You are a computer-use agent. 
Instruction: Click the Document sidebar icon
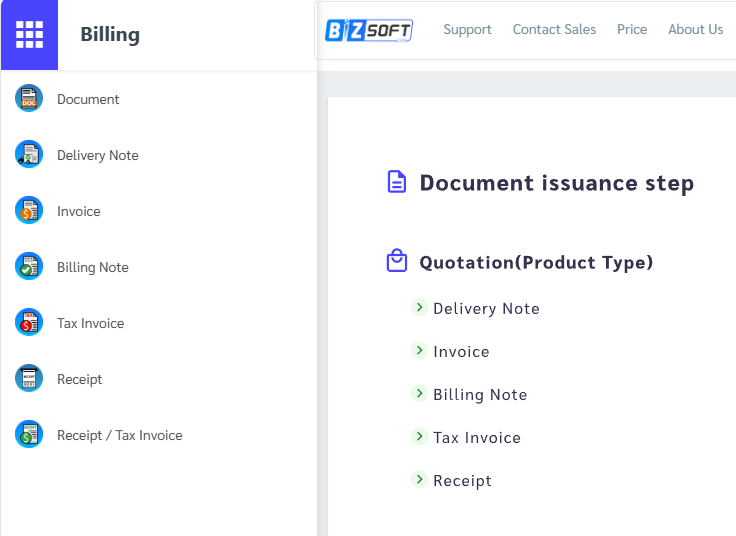click(x=29, y=98)
